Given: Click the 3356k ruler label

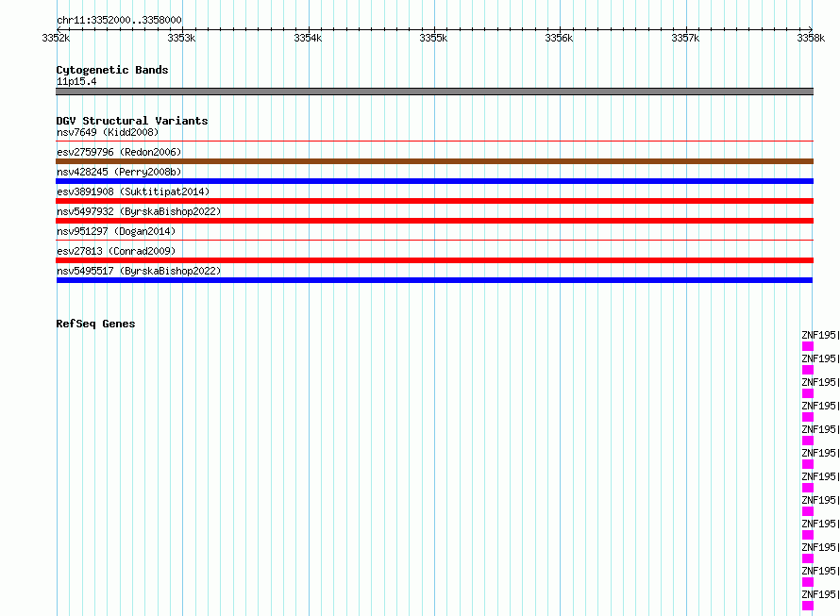Looking at the screenshot, I should click(559, 38).
